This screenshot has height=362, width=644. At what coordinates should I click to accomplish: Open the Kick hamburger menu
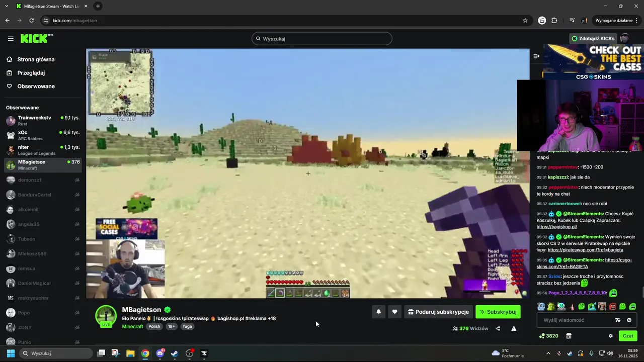[x=11, y=39]
